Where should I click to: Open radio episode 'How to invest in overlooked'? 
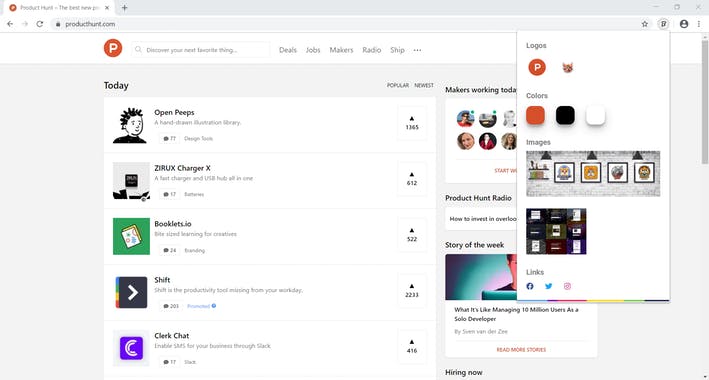pyautogui.click(x=482, y=218)
